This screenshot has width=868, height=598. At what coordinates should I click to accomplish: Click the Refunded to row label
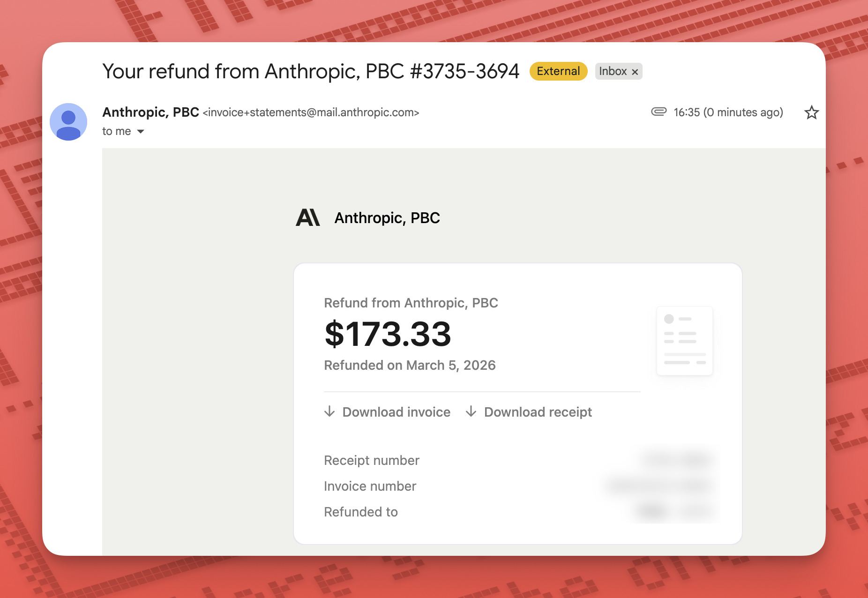360,512
